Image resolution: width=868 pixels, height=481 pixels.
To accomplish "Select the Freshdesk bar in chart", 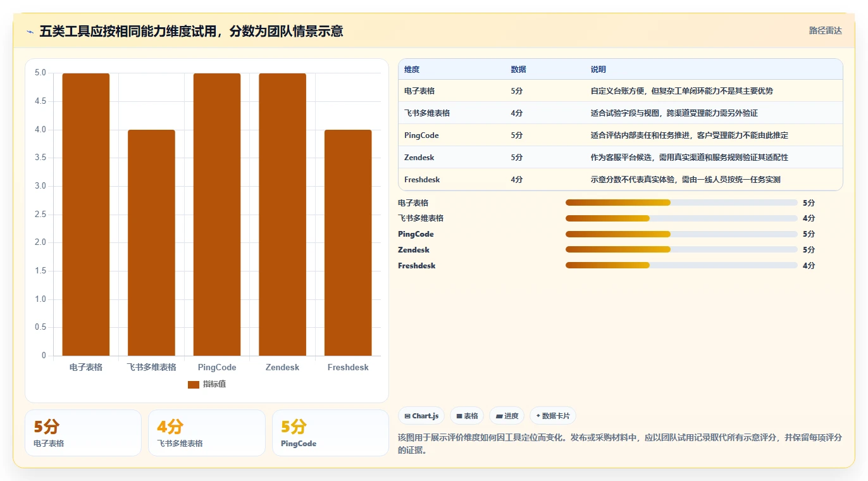I will coord(348,243).
